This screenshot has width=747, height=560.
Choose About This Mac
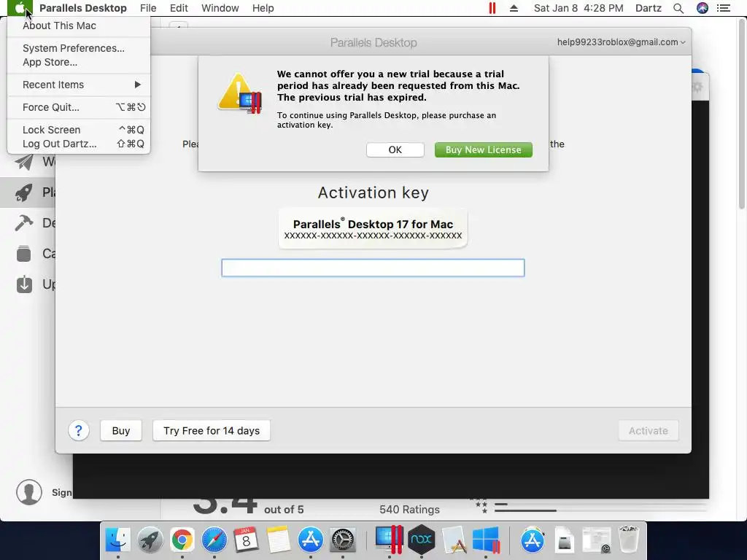79,26
